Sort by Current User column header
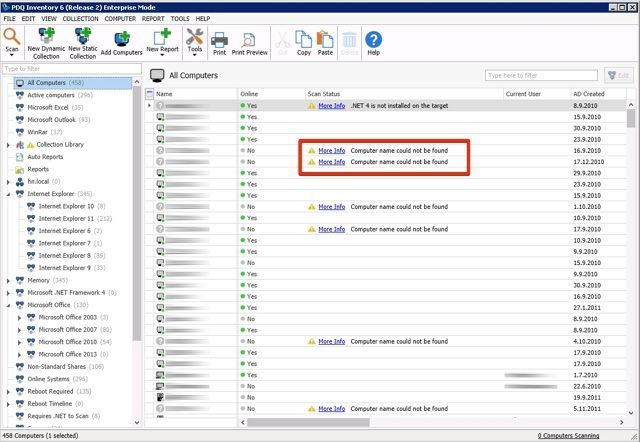Screen dimensions: 640x442 coord(537,94)
